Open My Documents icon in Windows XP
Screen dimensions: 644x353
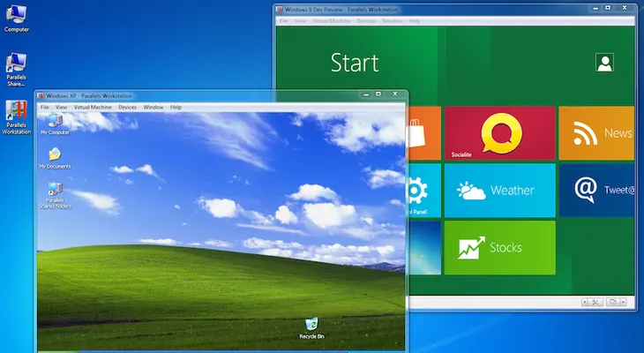tap(55, 159)
